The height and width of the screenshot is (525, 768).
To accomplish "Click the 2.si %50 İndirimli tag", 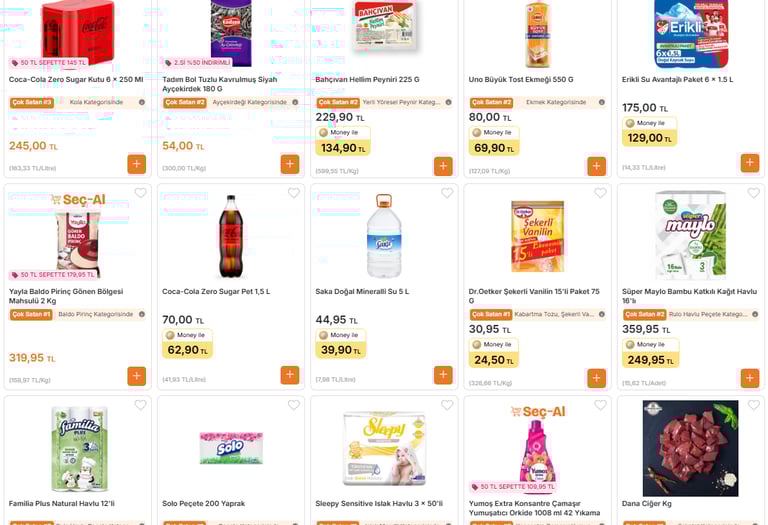I will coord(197,63).
